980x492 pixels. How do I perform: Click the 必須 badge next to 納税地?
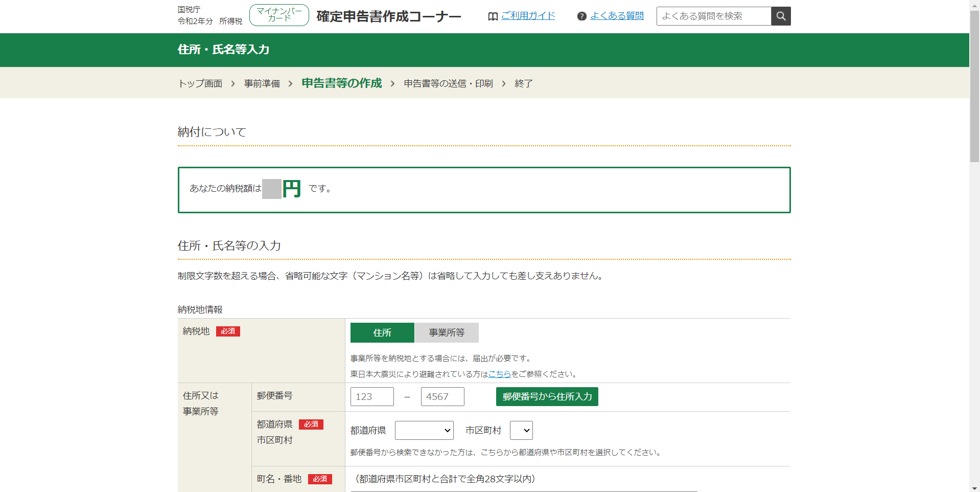(x=228, y=331)
